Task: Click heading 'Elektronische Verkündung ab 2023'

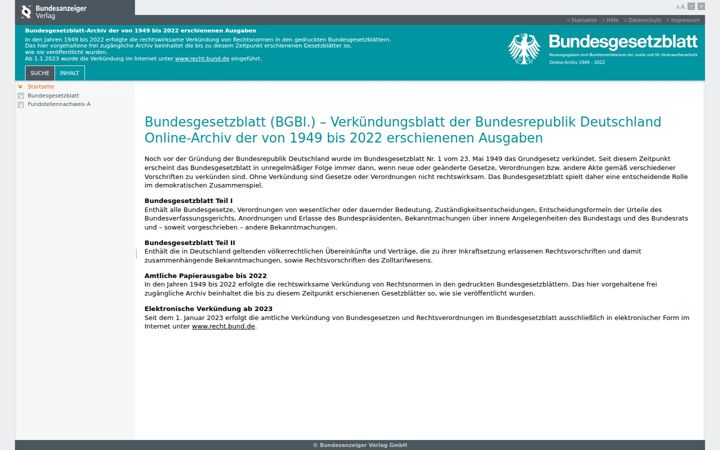Action: 208,309
